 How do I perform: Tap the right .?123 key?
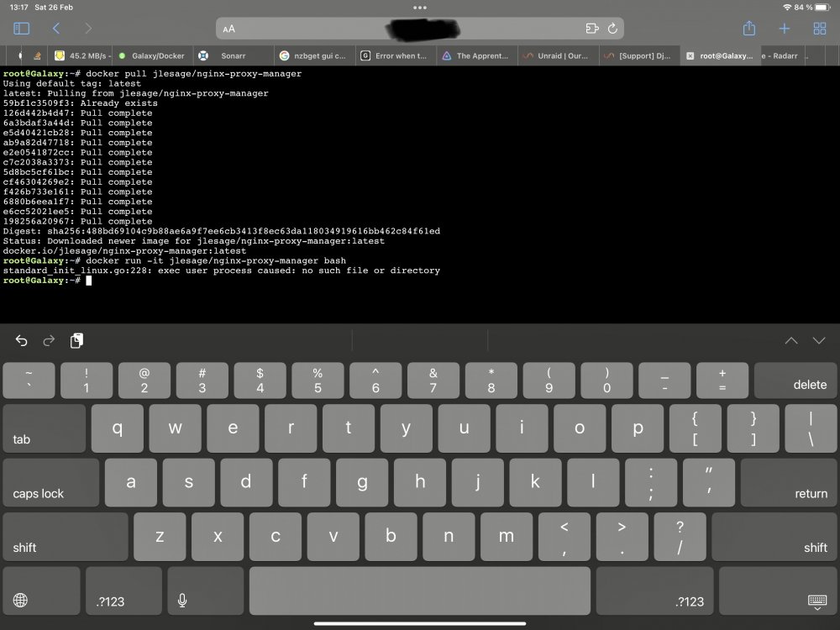click(654, 591)
